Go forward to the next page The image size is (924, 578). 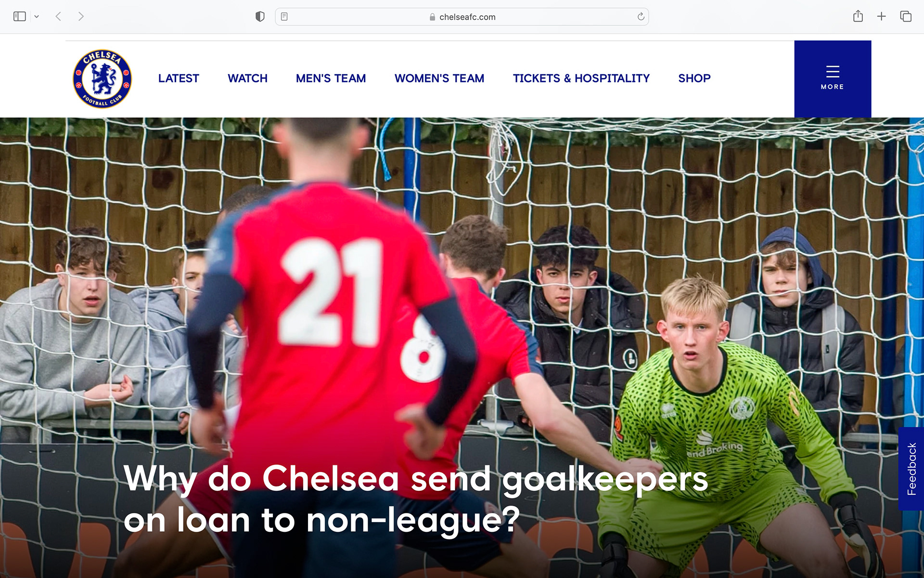[x=81, y=16]
